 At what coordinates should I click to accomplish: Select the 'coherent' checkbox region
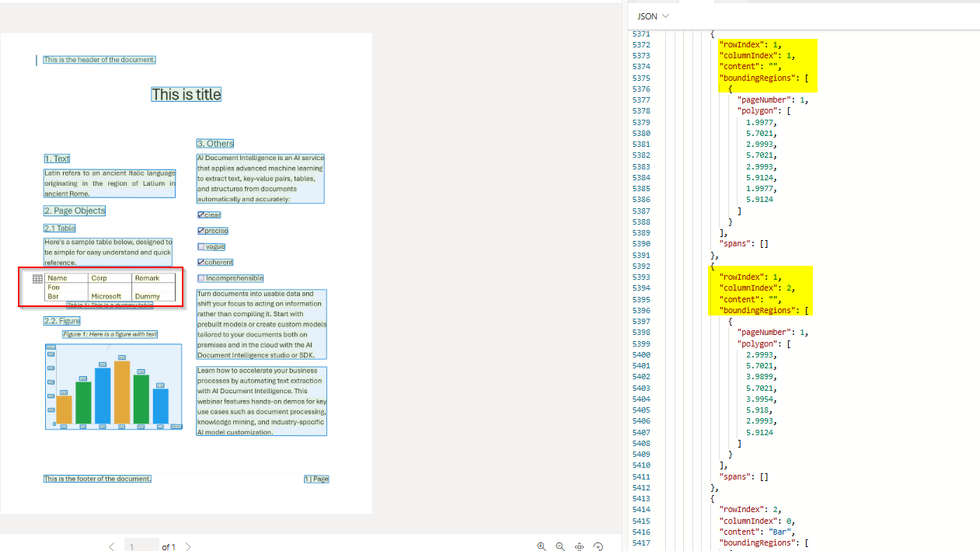pyautogui.click(x=215, y=262)
